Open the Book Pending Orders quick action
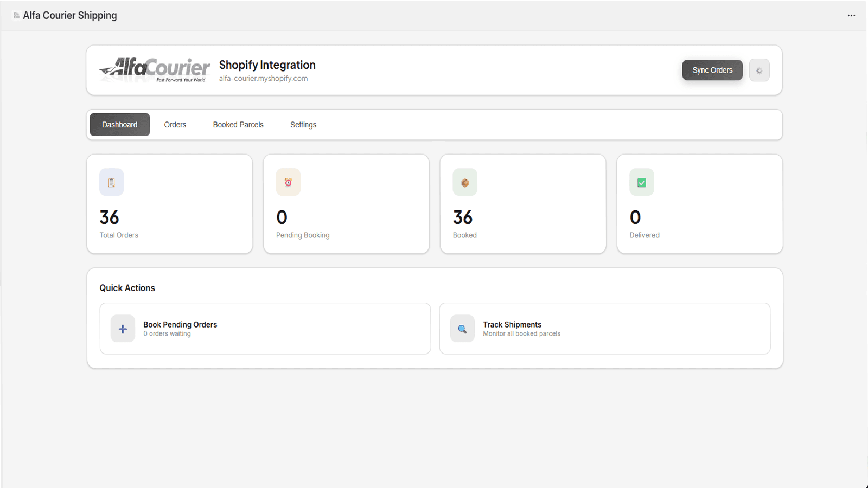 [265, 329]
